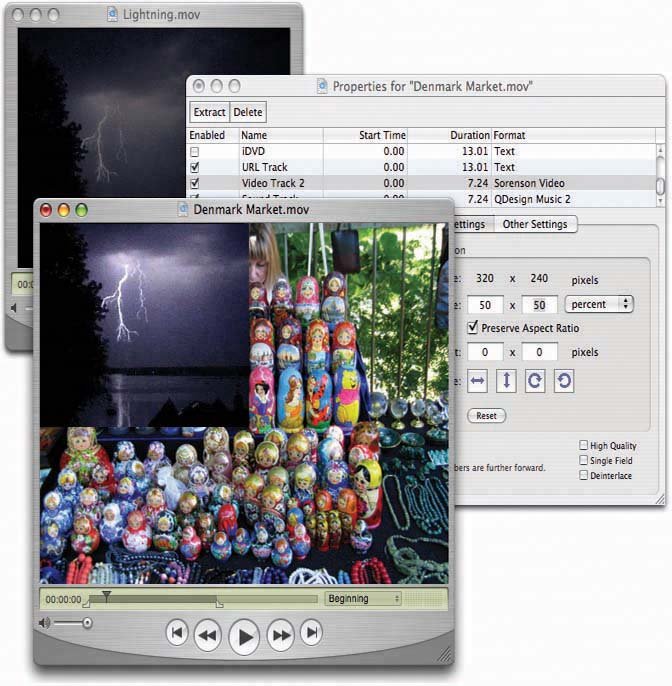This screenshot has width=672, height=686.
Task: Disable the URL Track checkbox
Action: click(x=194, y=167)
